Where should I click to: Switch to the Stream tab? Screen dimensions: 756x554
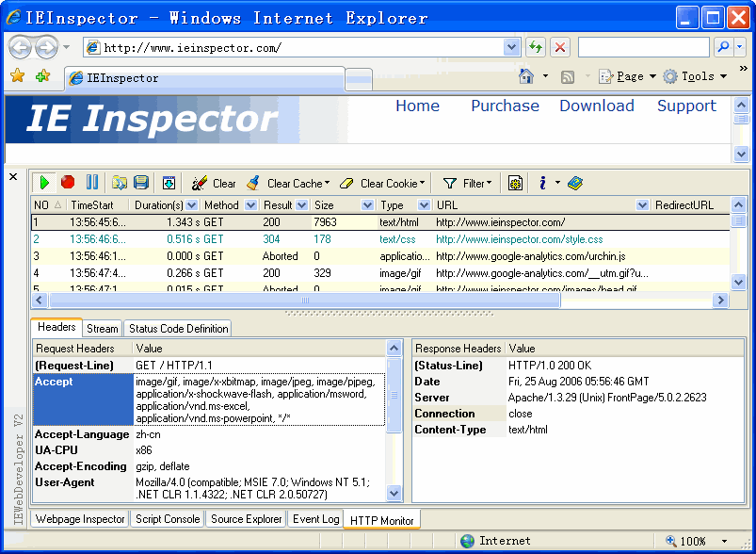[x=103, y=329]
